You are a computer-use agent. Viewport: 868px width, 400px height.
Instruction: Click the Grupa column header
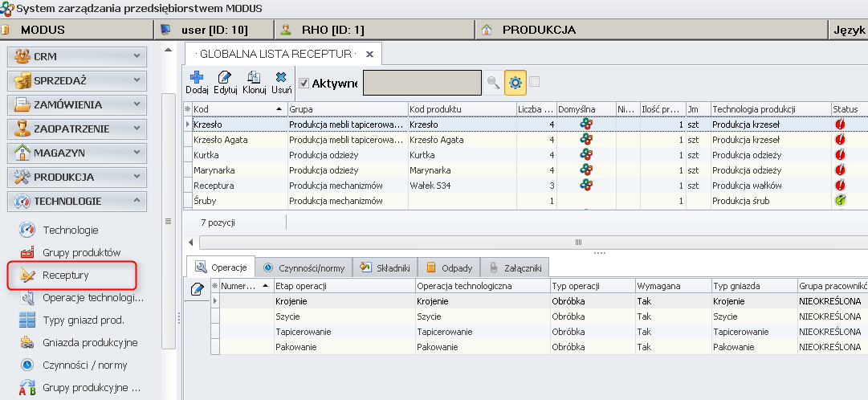point(348,109)
